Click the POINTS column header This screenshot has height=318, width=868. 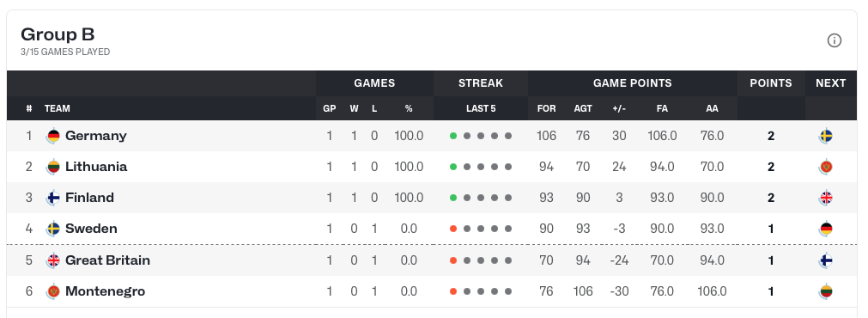tap(771, 83)
